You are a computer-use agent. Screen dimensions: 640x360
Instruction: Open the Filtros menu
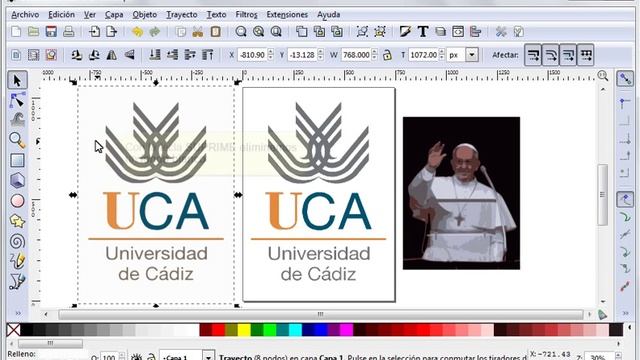(246, 15)
